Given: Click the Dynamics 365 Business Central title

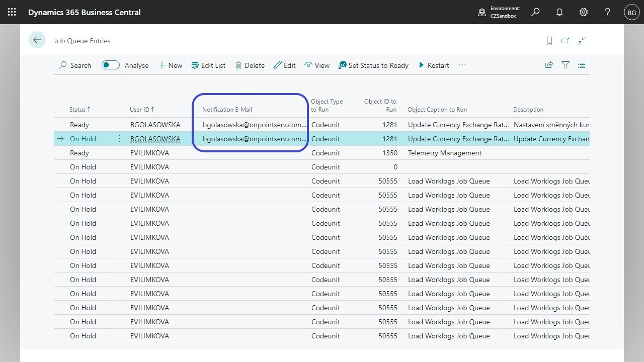Looking at the screenshot, I should [x=85, y=12].
